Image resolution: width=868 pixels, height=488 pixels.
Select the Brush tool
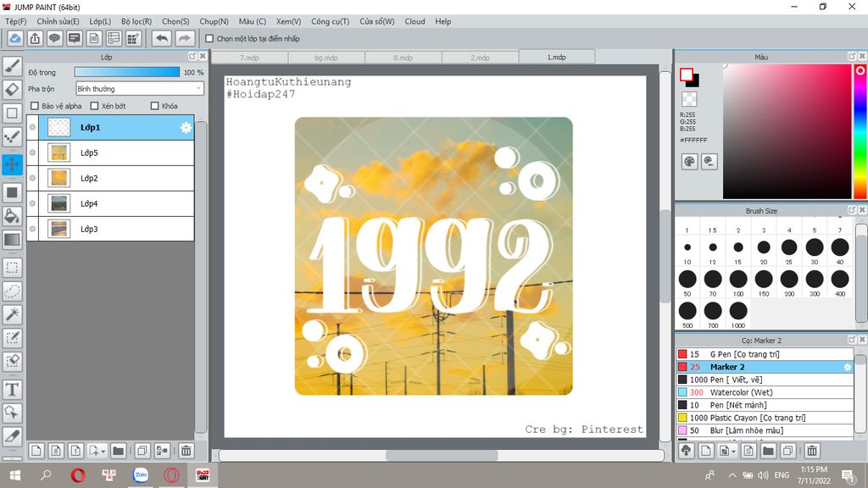click(12, 66)
